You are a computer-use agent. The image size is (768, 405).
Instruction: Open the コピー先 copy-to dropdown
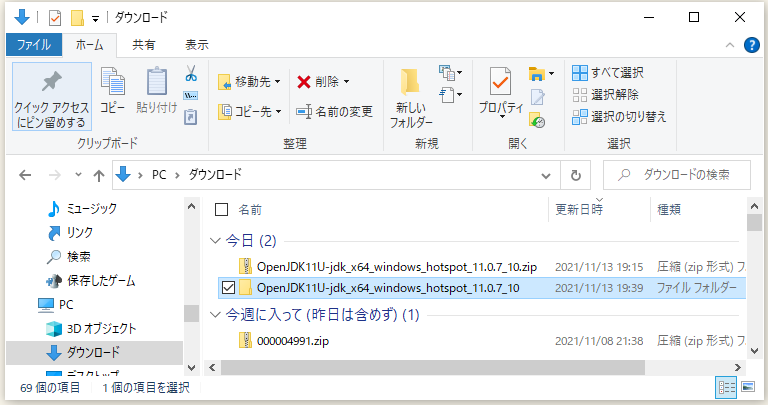point(250,112)
